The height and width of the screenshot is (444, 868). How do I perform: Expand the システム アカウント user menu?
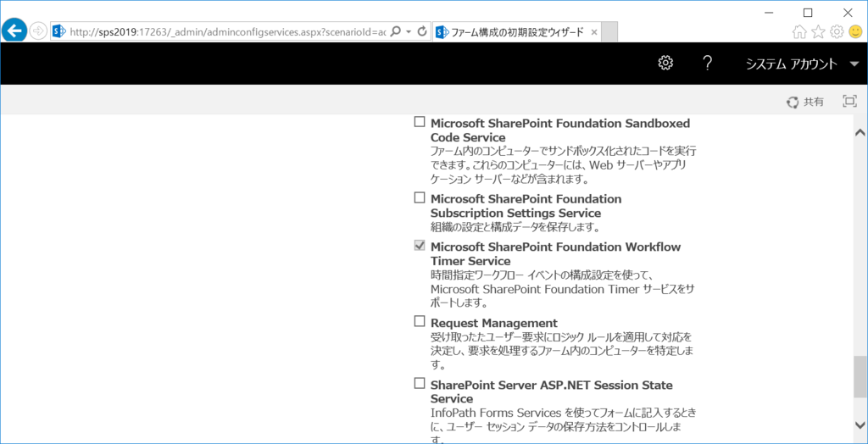click(802, 64)
